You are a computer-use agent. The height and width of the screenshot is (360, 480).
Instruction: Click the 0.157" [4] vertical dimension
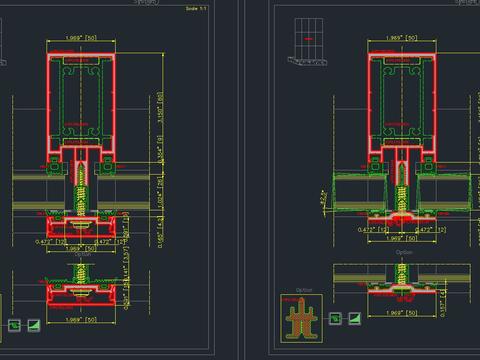(442, 303)
